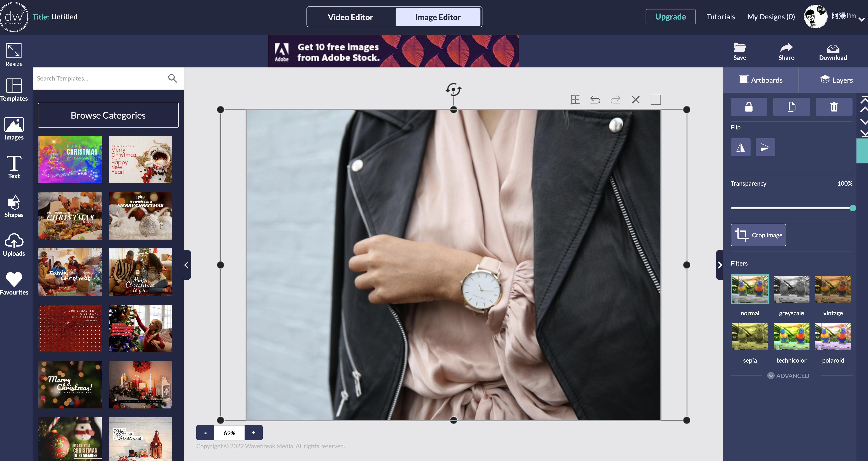This screenshot has height=461, width=868.
Task: Apply the greyscale filter thumbnail
Action: pos(791,289)
